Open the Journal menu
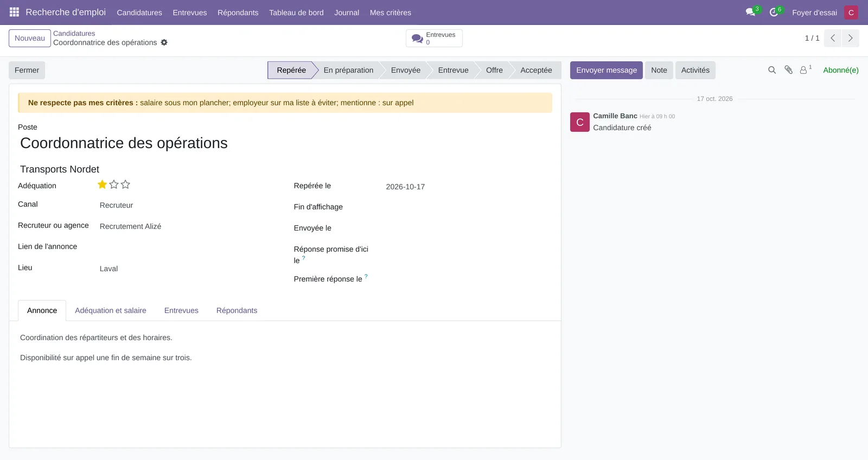The height and width of the screenshot is (460, 868). 347,12
